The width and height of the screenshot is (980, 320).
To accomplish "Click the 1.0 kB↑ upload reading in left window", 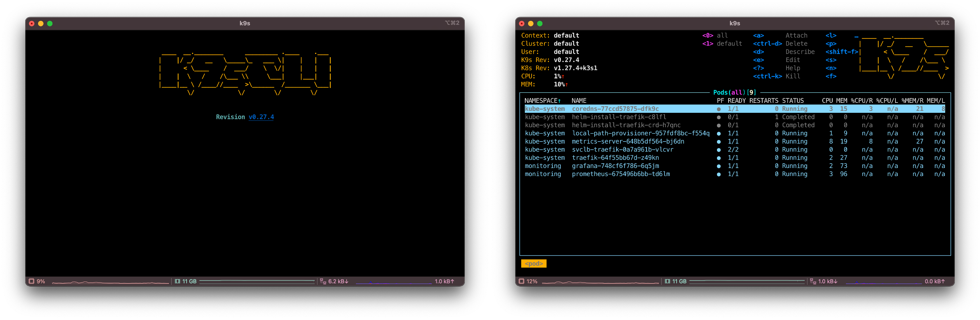I will pyautogui.click(x=444, y=282).
